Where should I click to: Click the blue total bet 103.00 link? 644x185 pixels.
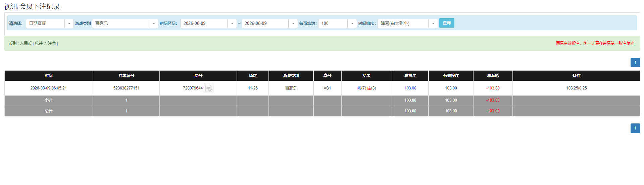410,88
